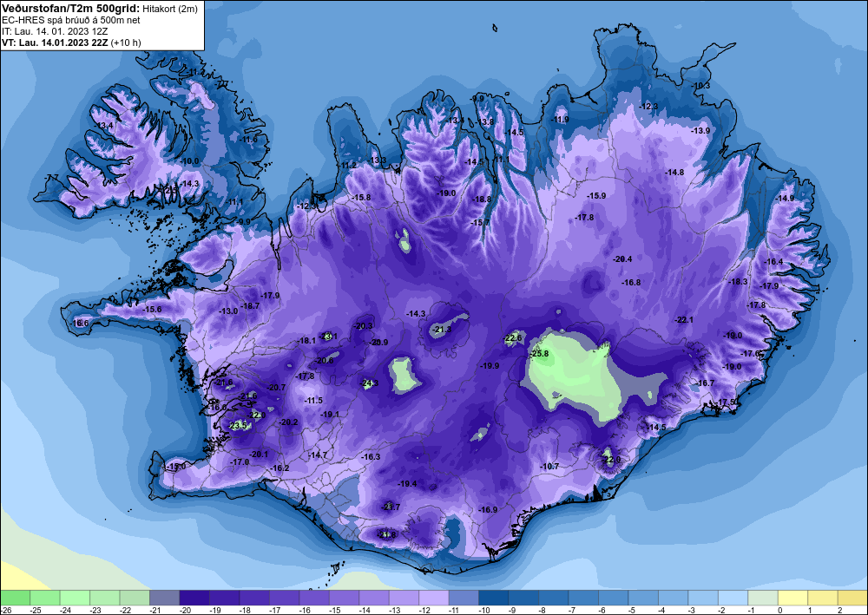Image resolution: width=868 pixels, height=615 pixels.
Task: Click the -19.4 temperature label
Action: (x=407, y=483)
